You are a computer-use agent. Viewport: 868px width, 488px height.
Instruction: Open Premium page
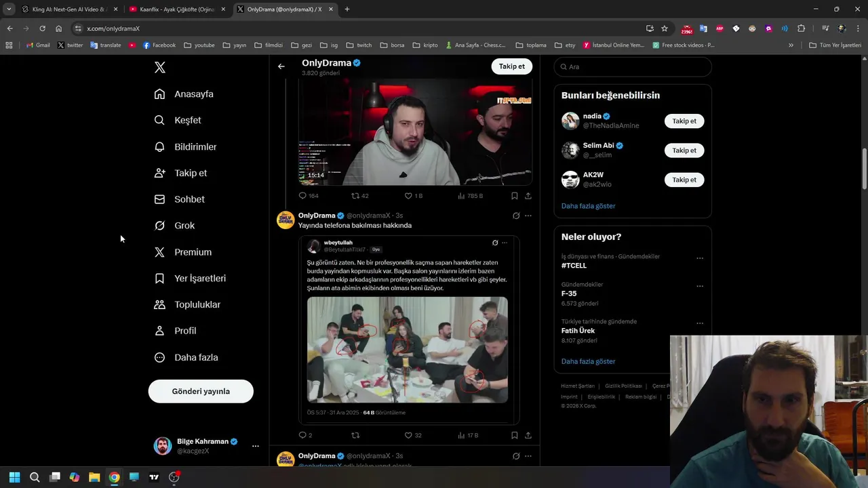[182, 252]
